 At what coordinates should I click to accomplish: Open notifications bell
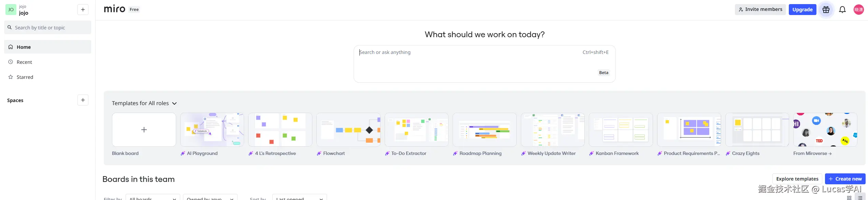point(842,10)
